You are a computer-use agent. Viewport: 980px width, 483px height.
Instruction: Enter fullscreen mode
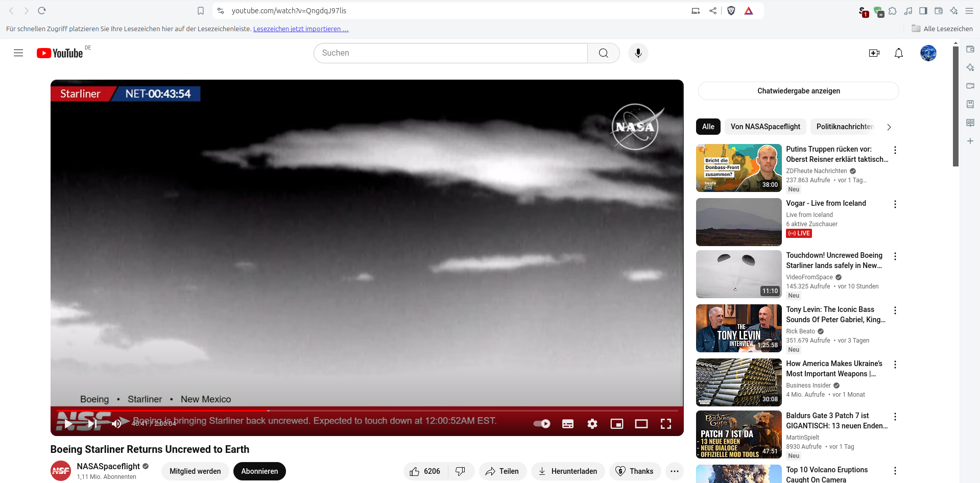tap(666, 424)
